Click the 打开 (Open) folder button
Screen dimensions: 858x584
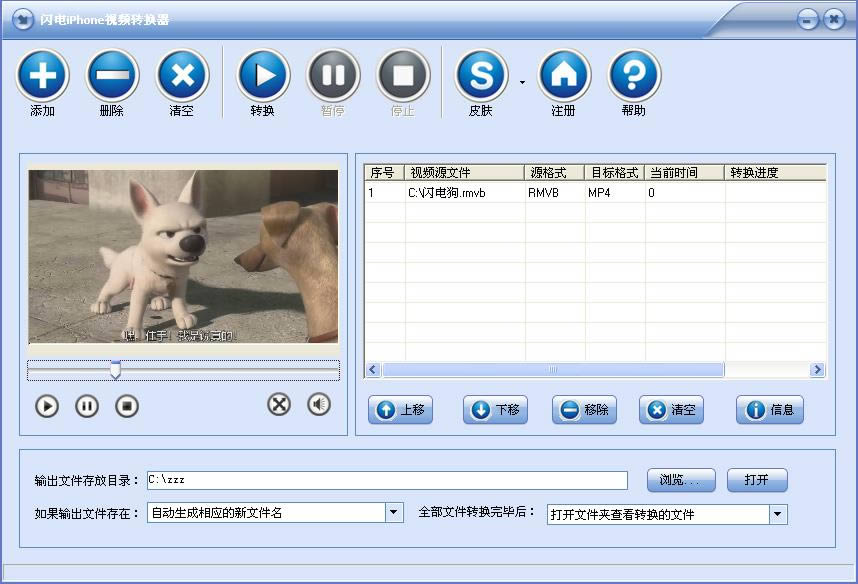pyautogui.click(x=757, y=480)
